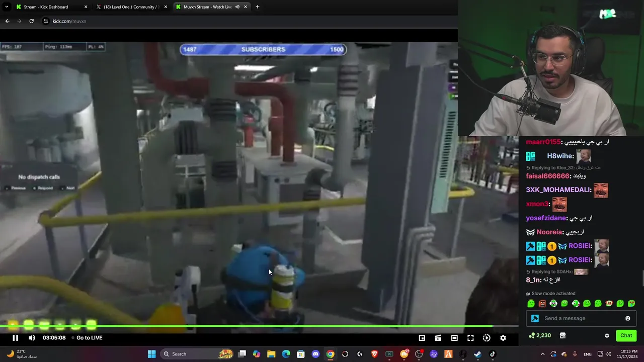Open video player settings gear
The height and width of the screenshot is (362, 644).
click(503, 338)
